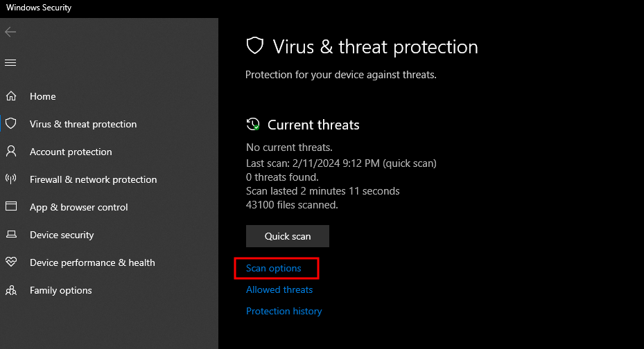The width and height of the screenshot is (644, 349).
Task: Click the large shield icon in page heading
Action: point(256,46)
